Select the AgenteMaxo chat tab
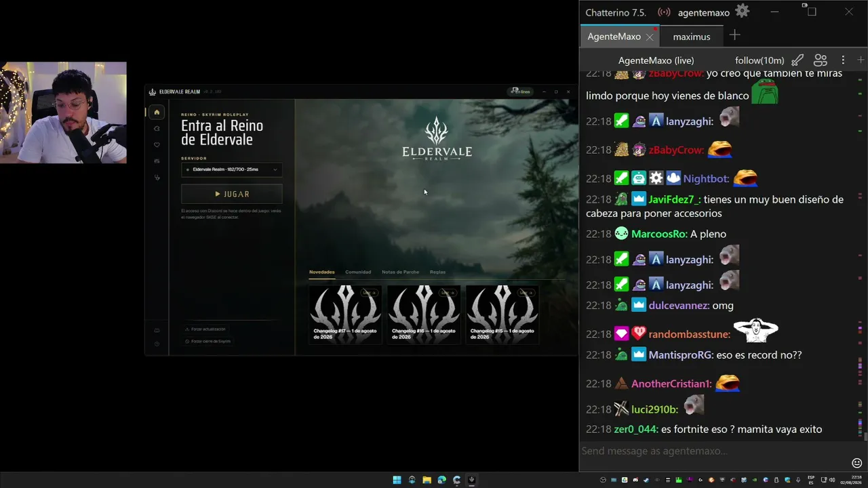Viewport: 868px width, 488px height. [x=614, y=37]
